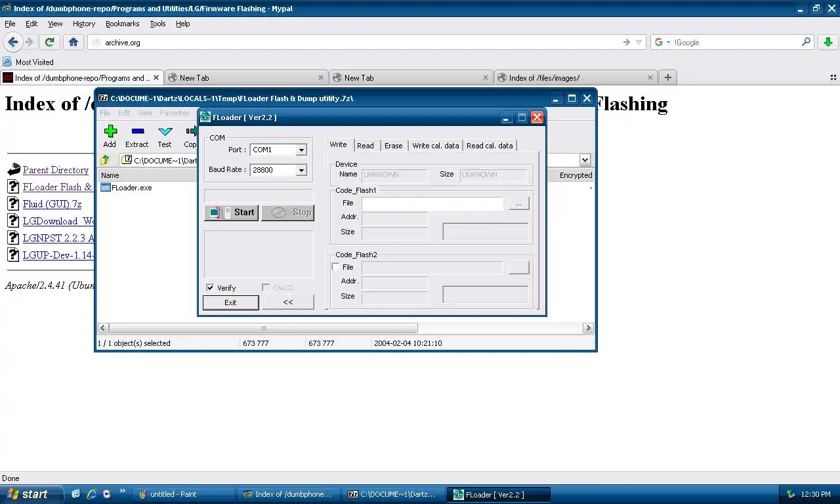The width and height of the screenshot is (840, 504).
Task: Switch to the Erase tab
Action: pos(394,146)
